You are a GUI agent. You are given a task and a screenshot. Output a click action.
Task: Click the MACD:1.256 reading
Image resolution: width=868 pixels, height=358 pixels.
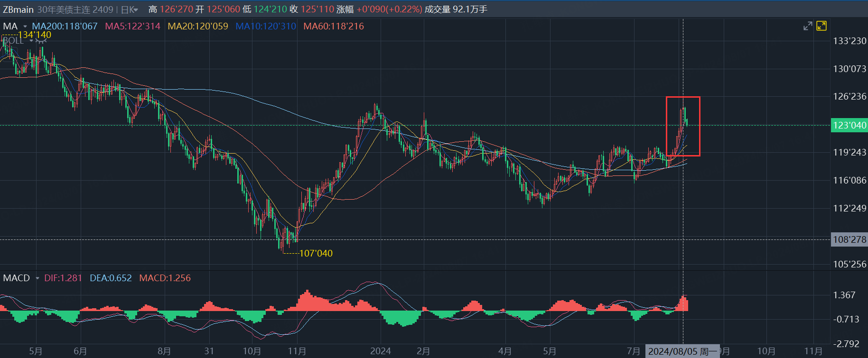165,278
